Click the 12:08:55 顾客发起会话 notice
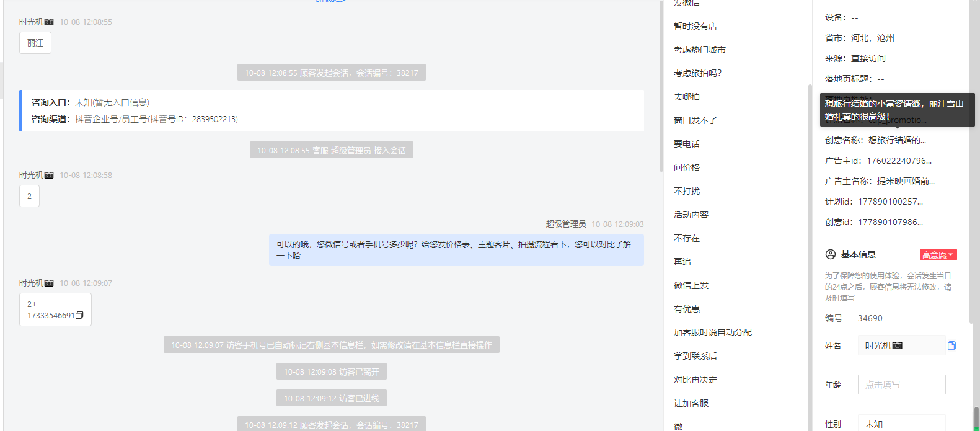Image resolution: width=980 pixels, height=431 pixels. tap(332, 73)
